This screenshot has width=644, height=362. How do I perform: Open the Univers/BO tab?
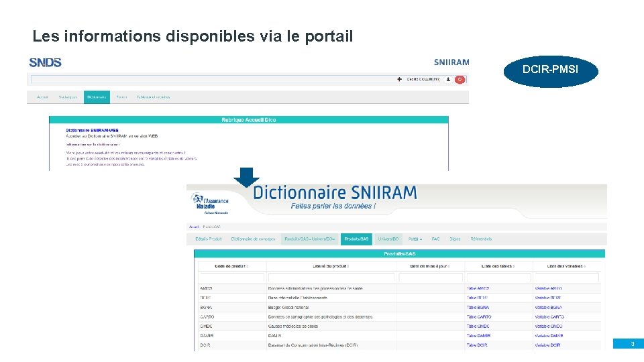click(388, 239)
